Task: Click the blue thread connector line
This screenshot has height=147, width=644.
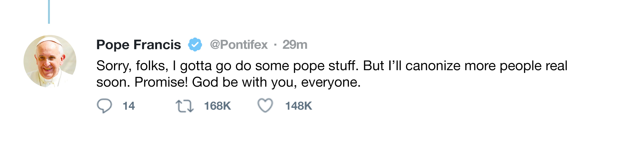Action: tap(49, 12)
